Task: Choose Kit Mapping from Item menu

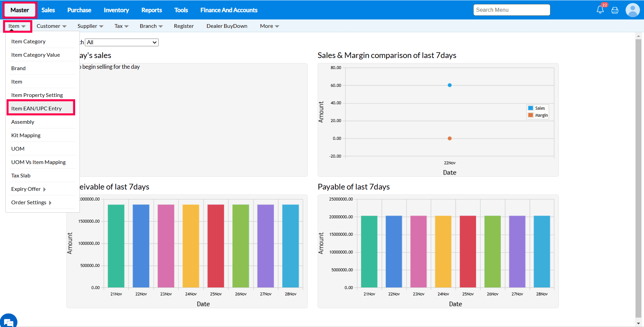Action: 26,135
